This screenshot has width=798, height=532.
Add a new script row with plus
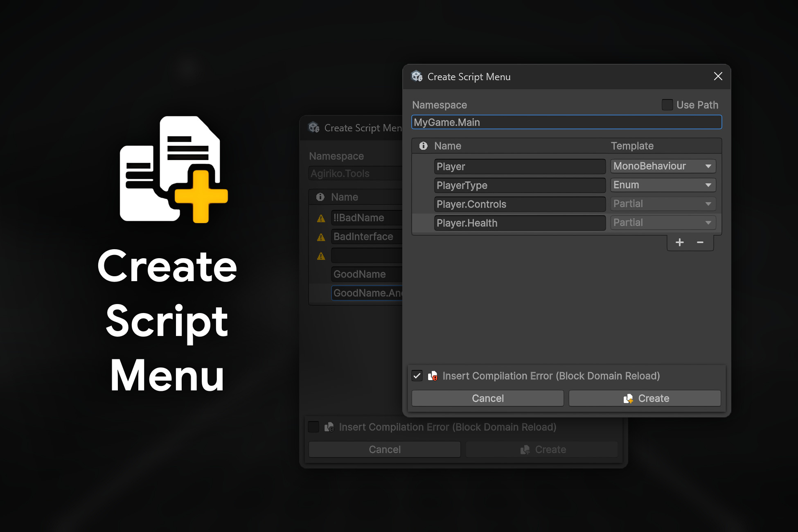680,242
